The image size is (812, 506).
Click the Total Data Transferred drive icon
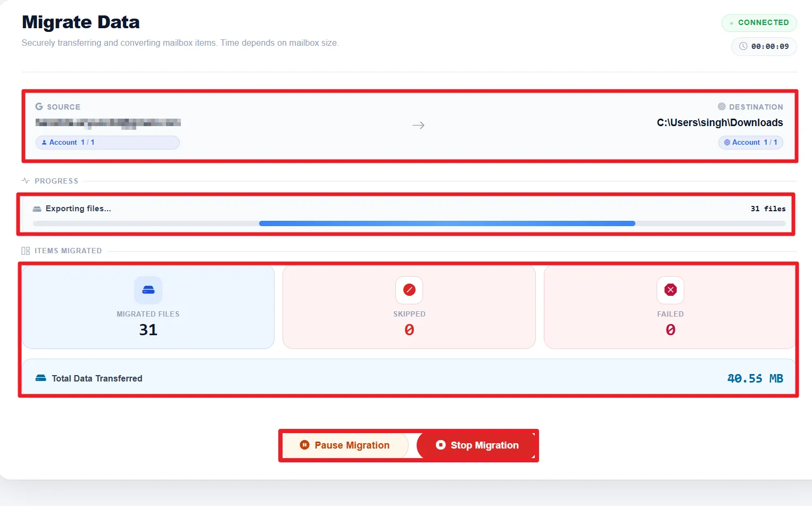(41, 378)
